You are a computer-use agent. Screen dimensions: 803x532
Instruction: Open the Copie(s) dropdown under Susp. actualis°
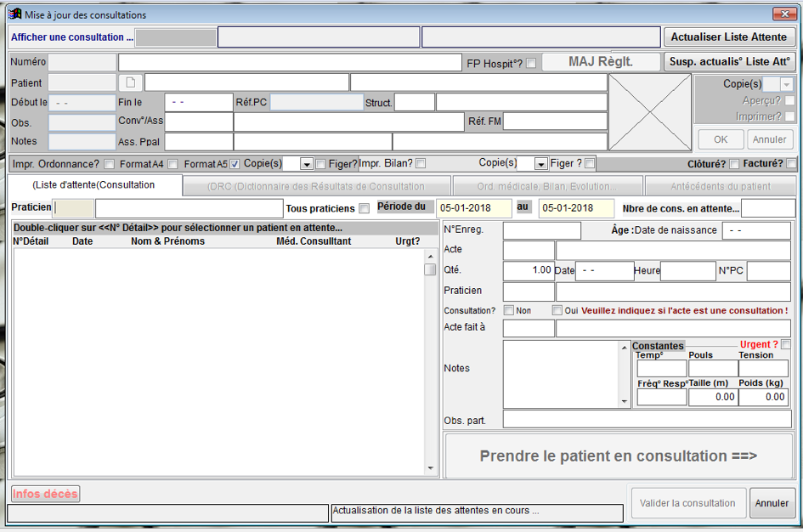tap(786, 84)
